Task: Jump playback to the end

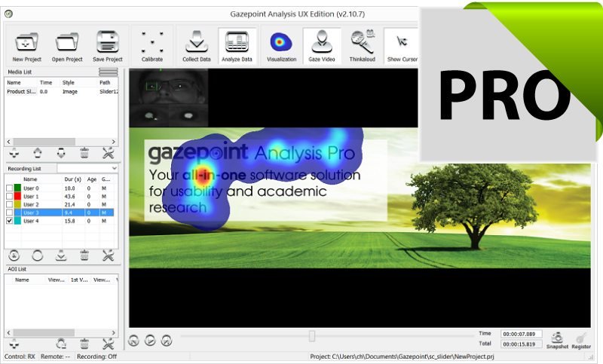Action: (x=167, y=340)
